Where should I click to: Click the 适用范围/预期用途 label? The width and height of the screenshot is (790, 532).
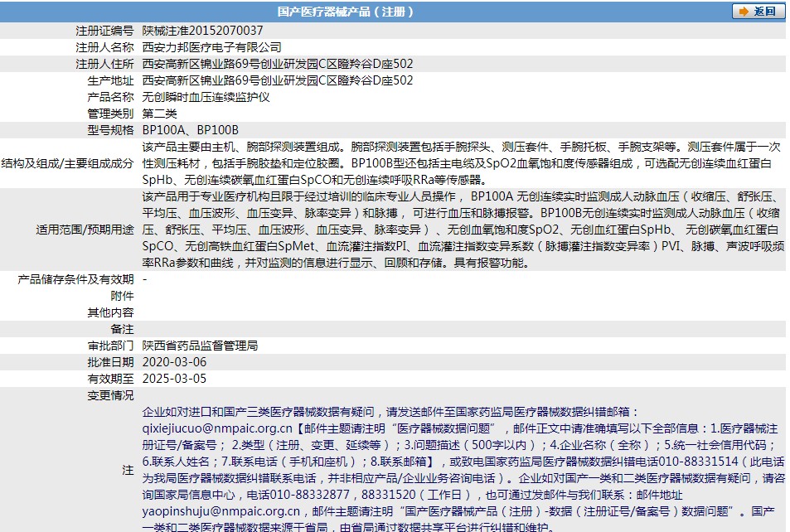(85, 230)
